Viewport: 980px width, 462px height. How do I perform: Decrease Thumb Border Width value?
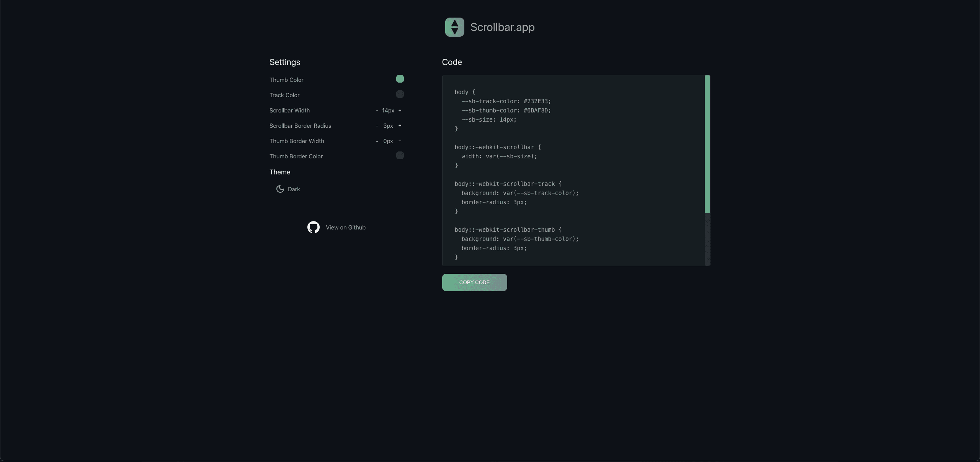point(377,141)
